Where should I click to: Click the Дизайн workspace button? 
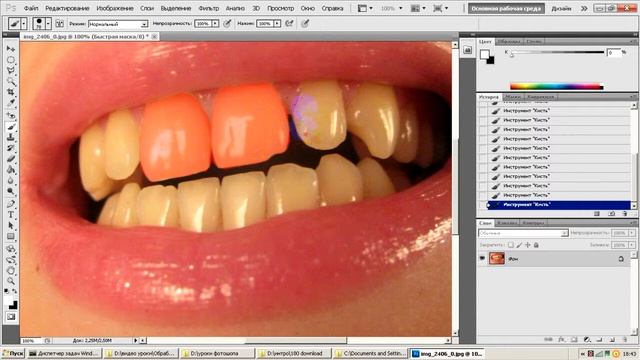click(561, 8)
